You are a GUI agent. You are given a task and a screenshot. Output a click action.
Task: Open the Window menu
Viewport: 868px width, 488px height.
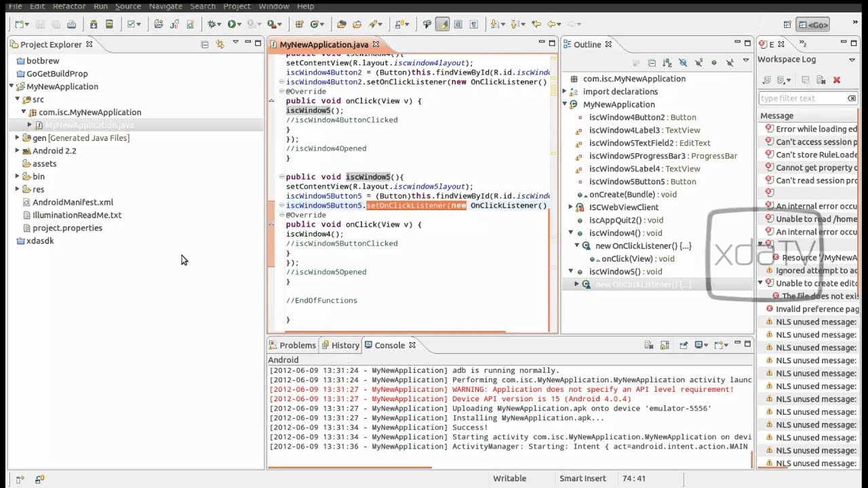pos(274,6)
